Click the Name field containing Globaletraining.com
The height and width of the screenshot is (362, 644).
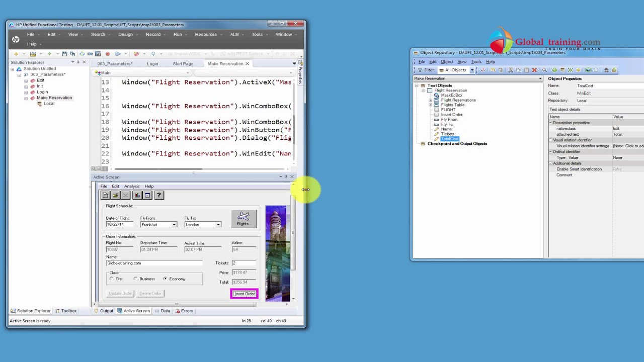click(154, 263)
